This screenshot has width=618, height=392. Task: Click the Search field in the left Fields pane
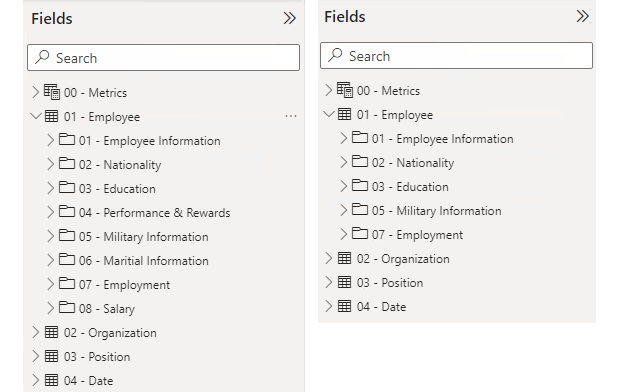coord(164,58)
